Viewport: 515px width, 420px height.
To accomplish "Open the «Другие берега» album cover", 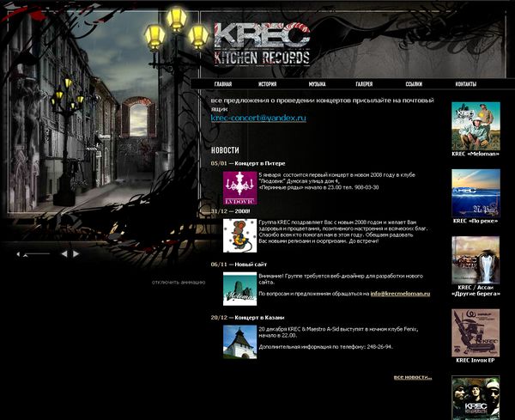I will coord(476,260).
